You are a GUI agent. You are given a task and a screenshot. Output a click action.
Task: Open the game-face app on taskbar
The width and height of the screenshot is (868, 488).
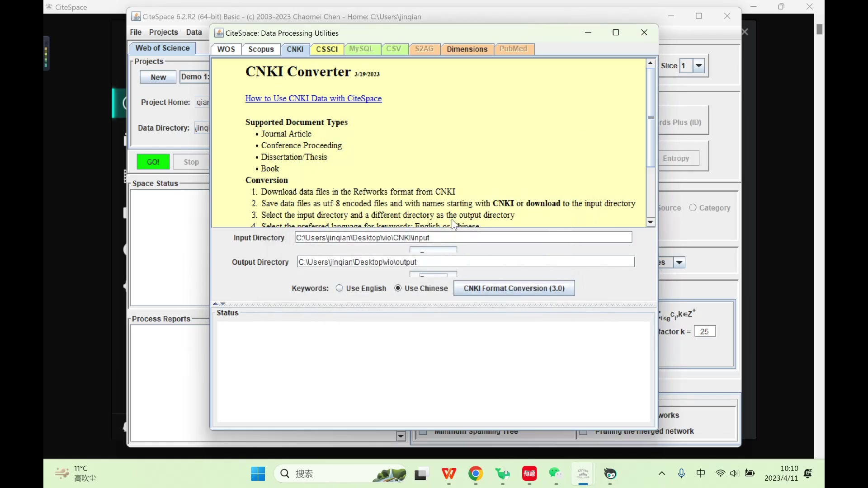[x=610, y=474]
